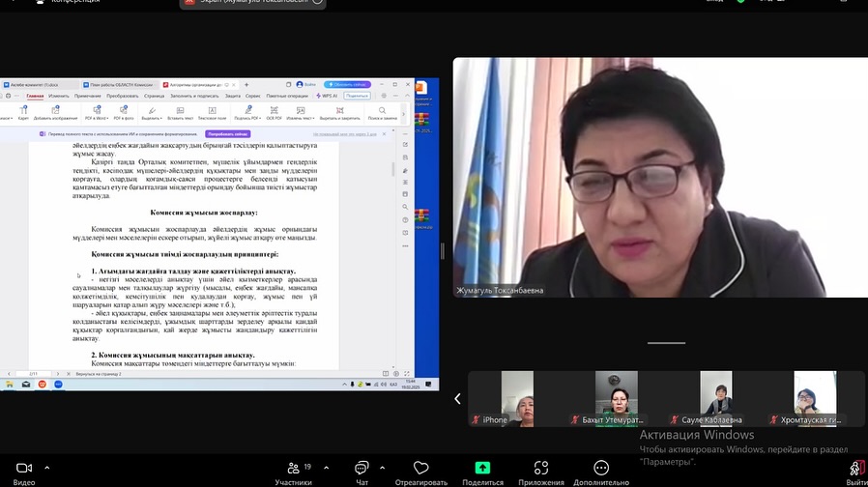Toggle fullscreen view icon in WPS status bar
868x487 pixels.
pyautogui.click(x=407, y=374)
